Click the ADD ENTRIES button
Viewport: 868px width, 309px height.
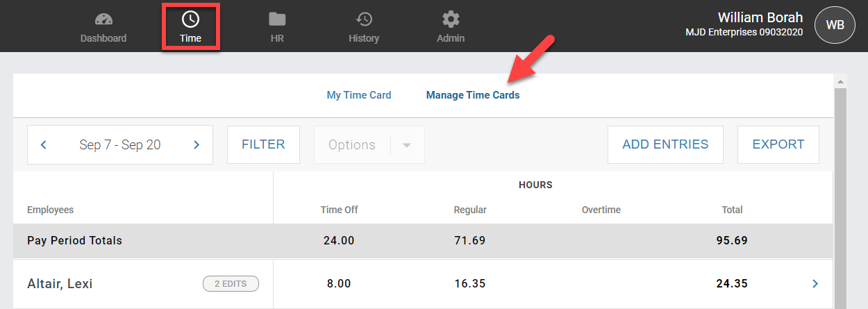665,144
